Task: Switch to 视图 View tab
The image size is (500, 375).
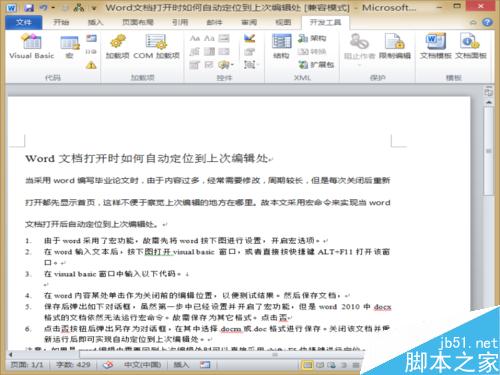Action: (283, 22)
